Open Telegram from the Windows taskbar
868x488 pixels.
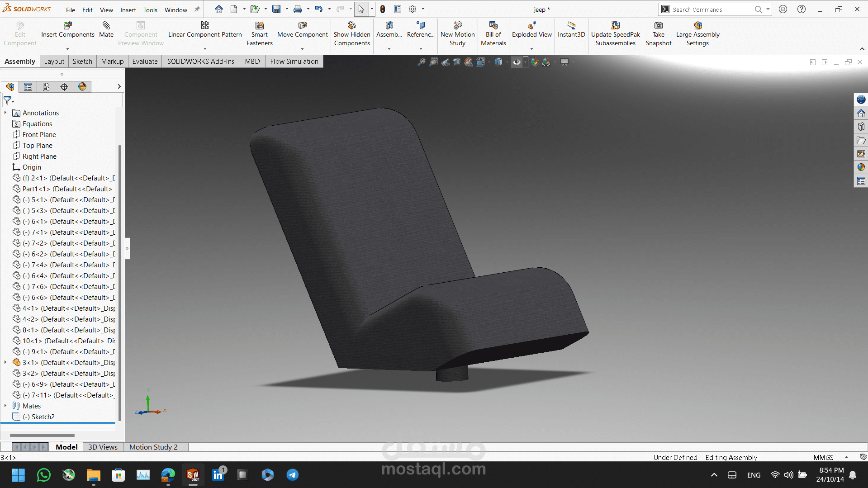[292, 475]
